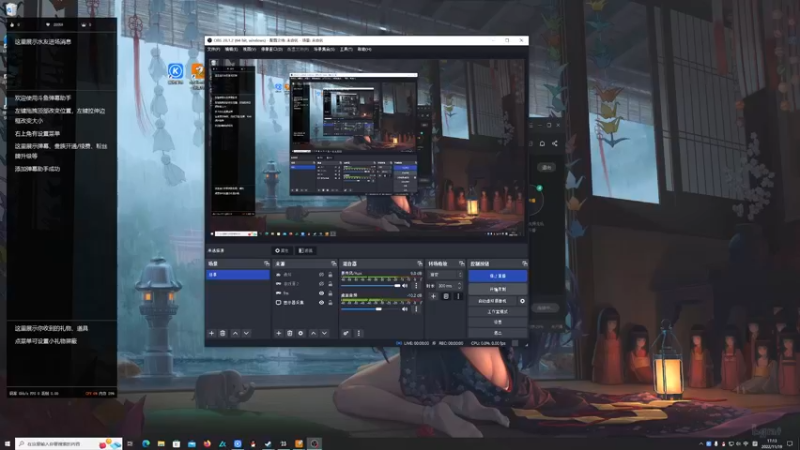Image resolution: width=800 pixels, height=450 pixels.
Task: Mute the 桌面音频 speaker icon
Action: pyautogui.click(x=405, y=309)
